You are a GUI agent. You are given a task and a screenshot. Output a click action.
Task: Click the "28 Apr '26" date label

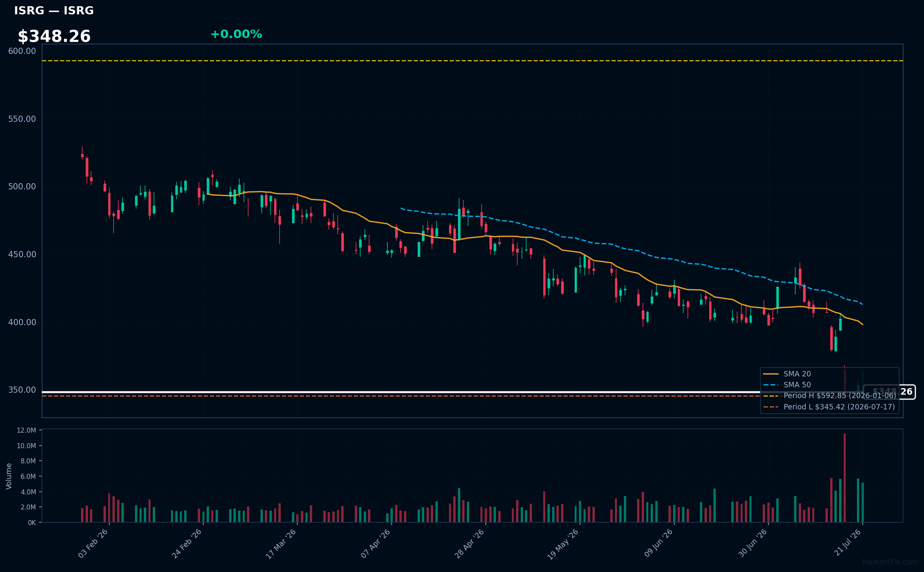click(x=470, y=544)
